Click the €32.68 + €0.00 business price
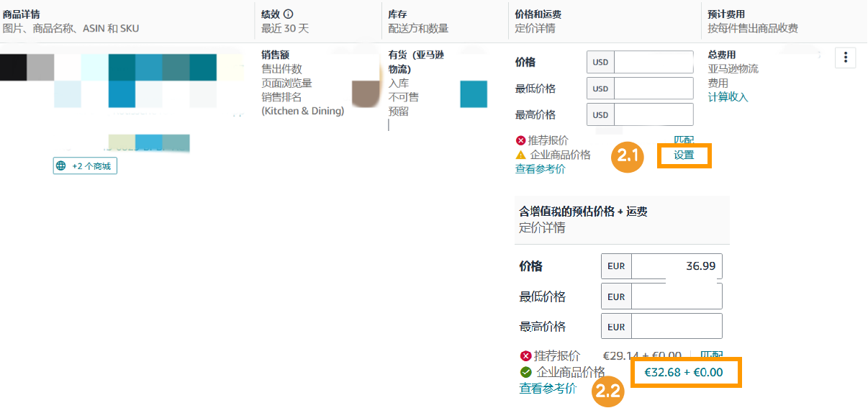 point(682,373)
